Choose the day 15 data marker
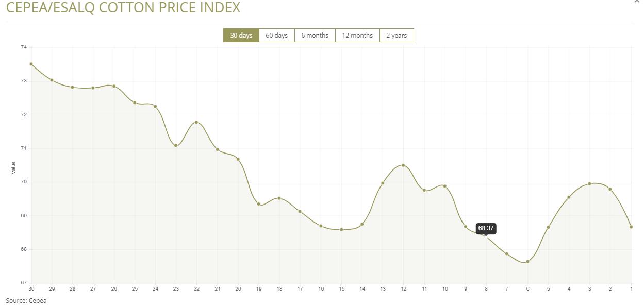Image resolution: width=644 pixels, height=306 pixels. click(341, 229)
